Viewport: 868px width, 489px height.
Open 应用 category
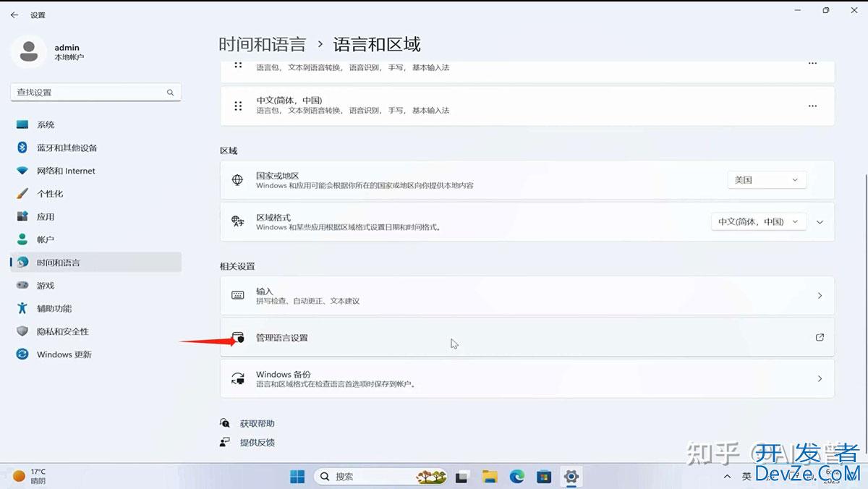[95, 216]
